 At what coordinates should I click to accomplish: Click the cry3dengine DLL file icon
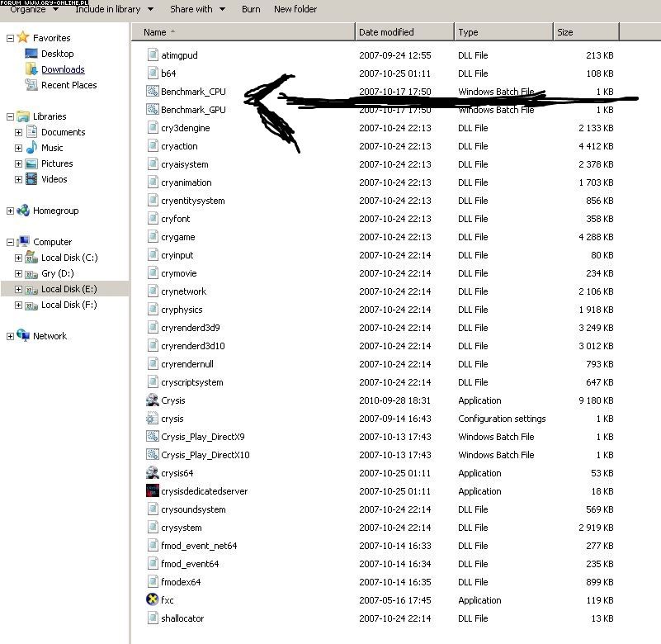(x=152, y=127)
